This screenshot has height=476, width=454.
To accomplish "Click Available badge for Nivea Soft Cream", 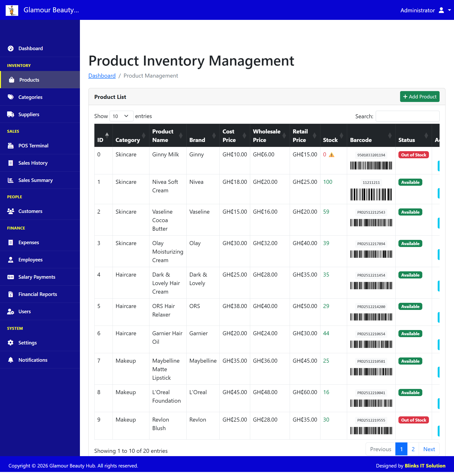I will (x=410, y=182).
